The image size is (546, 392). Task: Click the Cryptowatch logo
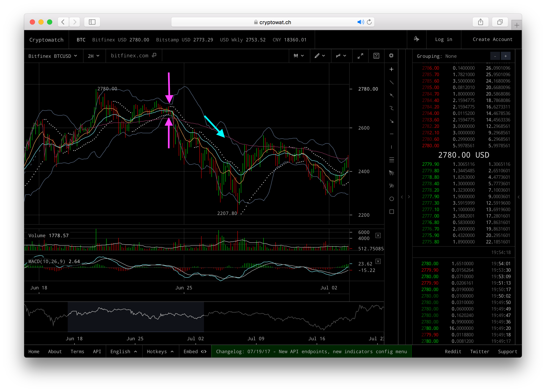tap(46, 40)
